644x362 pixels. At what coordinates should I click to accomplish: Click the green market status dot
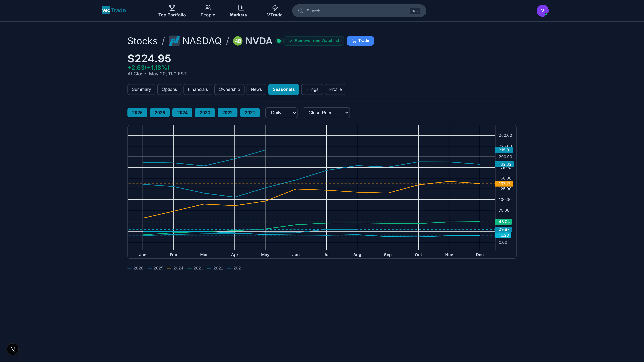pyautogui.click(x=279, y=41)
